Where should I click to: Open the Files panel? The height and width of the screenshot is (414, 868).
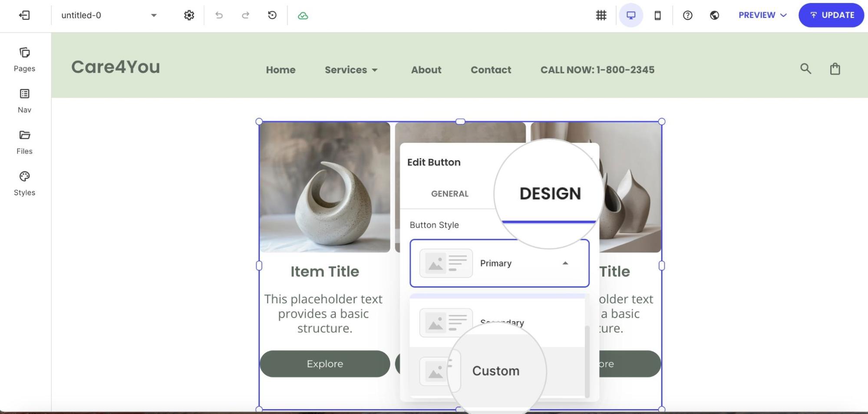coord(24,142)
